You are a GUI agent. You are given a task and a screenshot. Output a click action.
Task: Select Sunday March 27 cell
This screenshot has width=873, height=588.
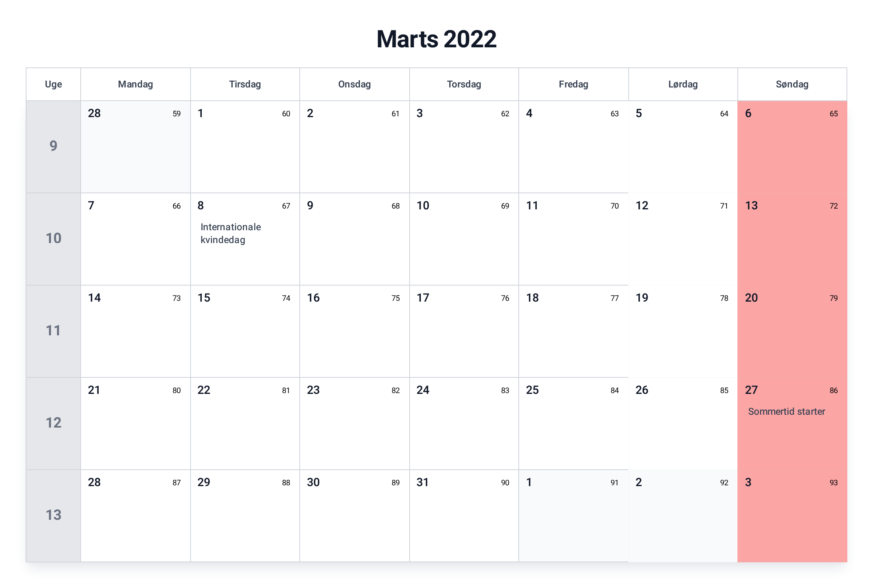(x=792, y=424)
